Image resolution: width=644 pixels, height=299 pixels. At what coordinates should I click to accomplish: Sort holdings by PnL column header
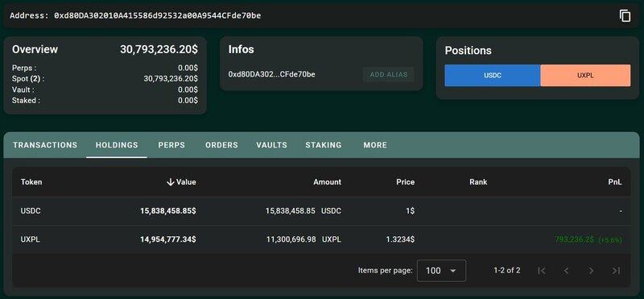click(615, 182)
